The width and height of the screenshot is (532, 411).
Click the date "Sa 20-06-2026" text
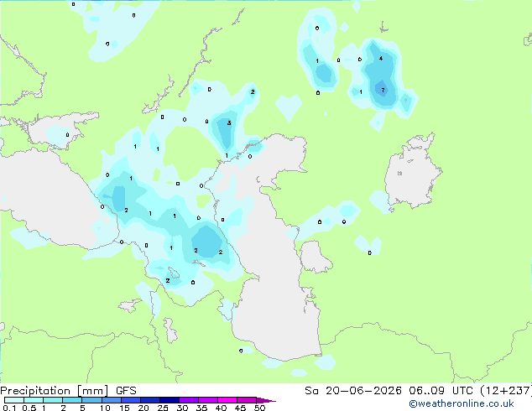pos(353,391)
